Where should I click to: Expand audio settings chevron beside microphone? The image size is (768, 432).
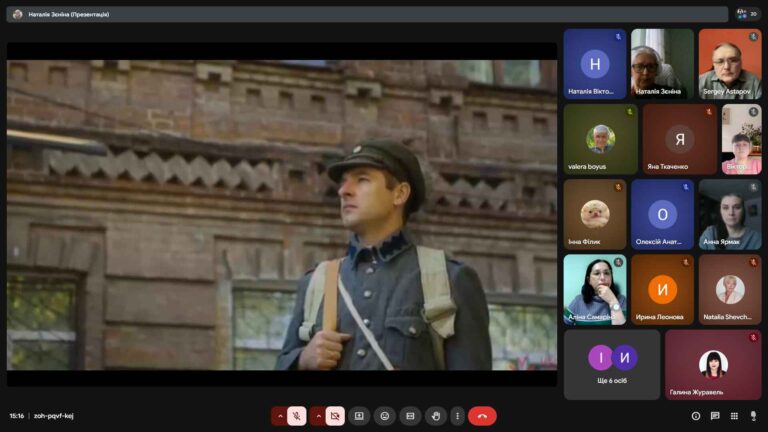point(280,416)
